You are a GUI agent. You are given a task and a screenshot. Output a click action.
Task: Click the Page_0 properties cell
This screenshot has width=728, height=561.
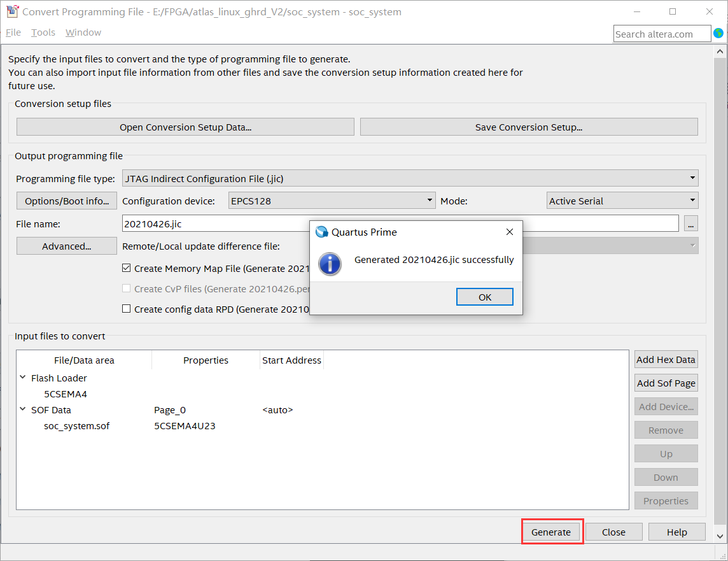coord(170,409)
